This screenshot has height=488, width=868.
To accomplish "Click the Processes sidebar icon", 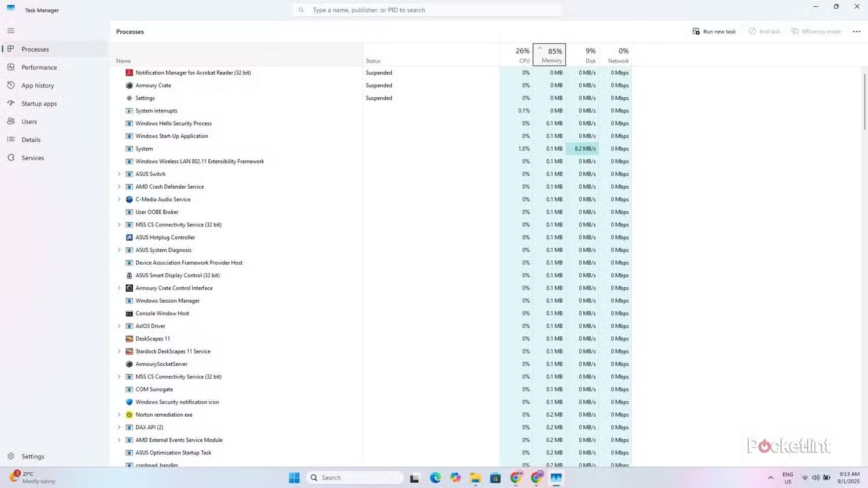I will tap(11, 49).
